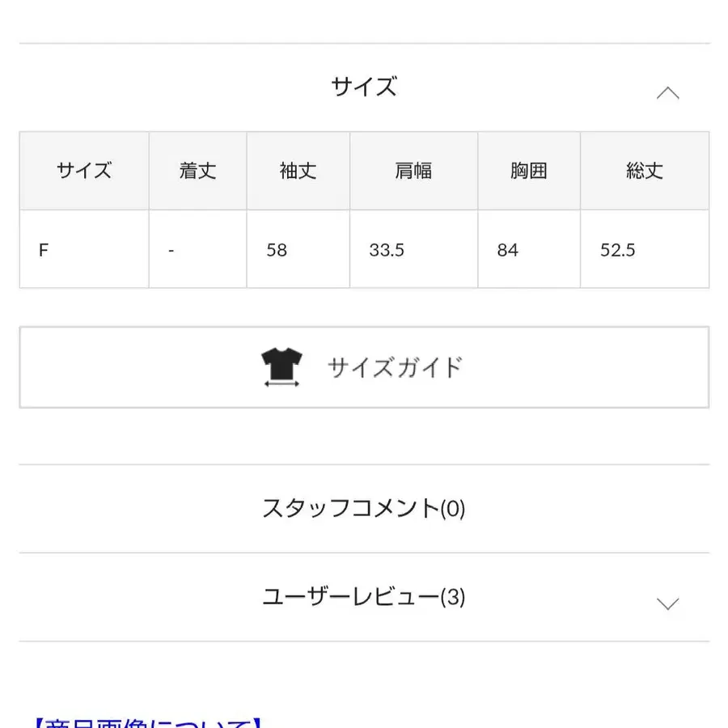The width and height of the screenshot is (728, 728).
Task: Click the t-shirt icon in size guide
Action: pyautogui.click(x=281, y=366)
